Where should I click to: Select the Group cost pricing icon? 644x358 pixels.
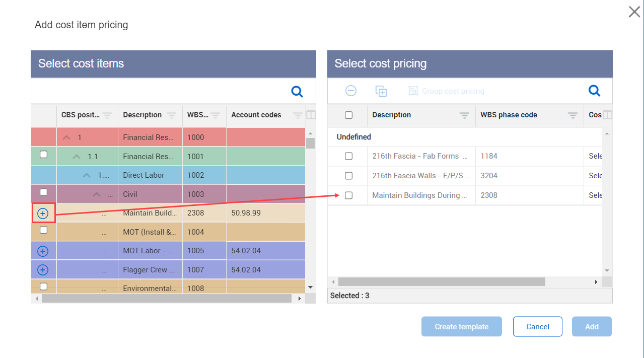413,91
